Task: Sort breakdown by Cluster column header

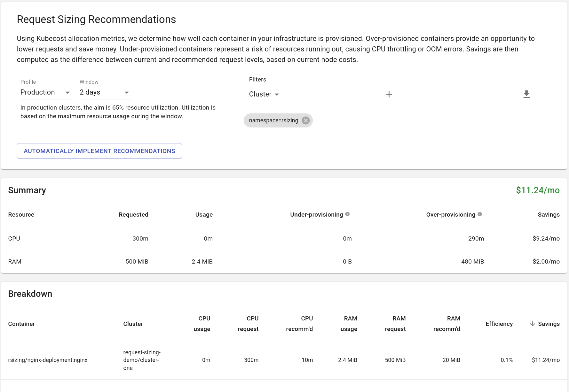Action: click(133, 324)
